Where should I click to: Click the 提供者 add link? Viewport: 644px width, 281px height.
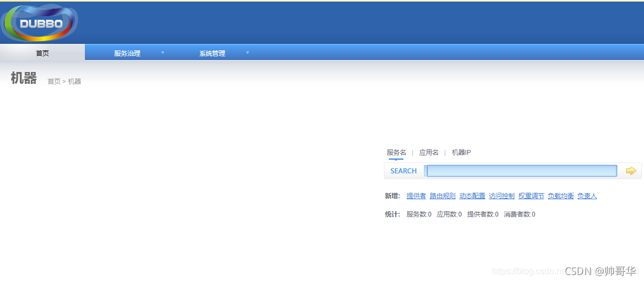[416, 196]
